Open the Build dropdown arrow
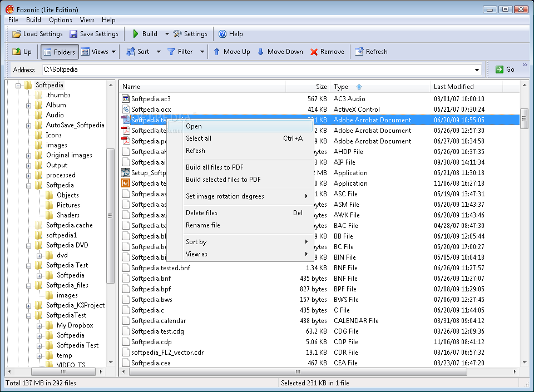 click(167, 34)
